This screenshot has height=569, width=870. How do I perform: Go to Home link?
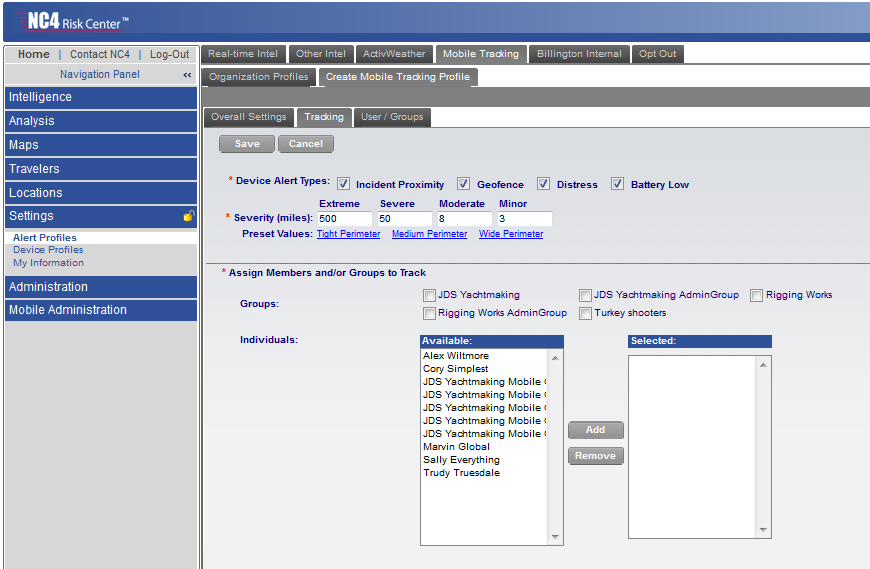click(x=33, y=54)
